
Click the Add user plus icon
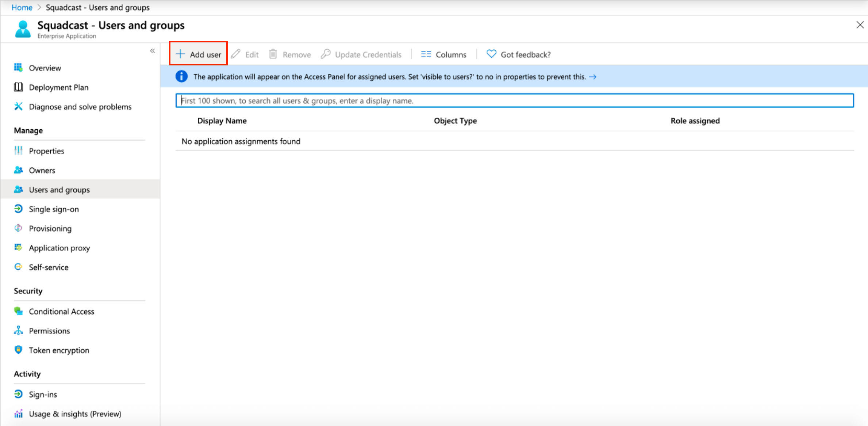(x=180, y=54)
